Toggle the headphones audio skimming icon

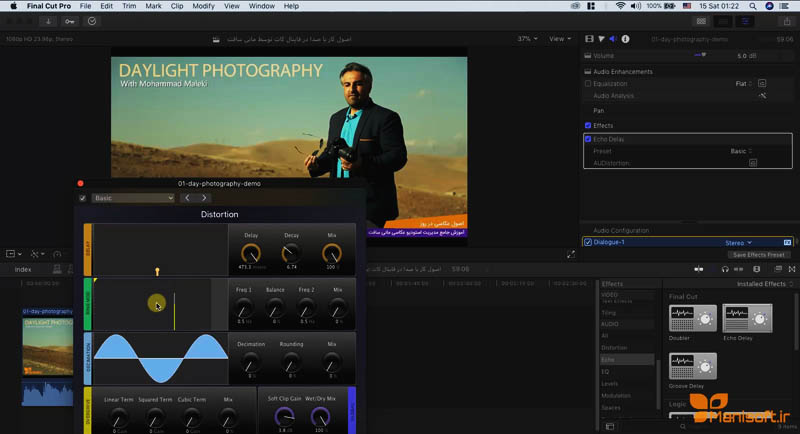tap(725, 269)
